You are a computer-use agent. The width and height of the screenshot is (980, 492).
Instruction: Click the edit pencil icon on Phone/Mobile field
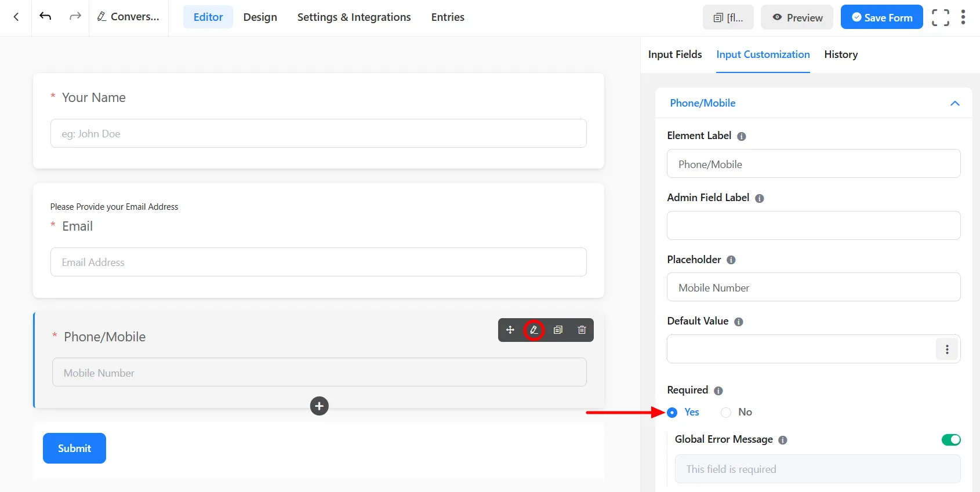[534, 330]
